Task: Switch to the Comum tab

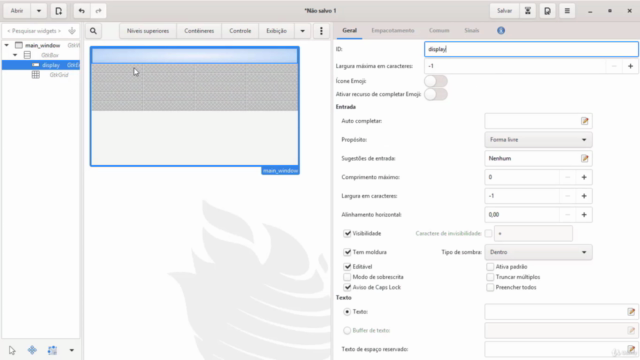Action: (x=439, y=31)
